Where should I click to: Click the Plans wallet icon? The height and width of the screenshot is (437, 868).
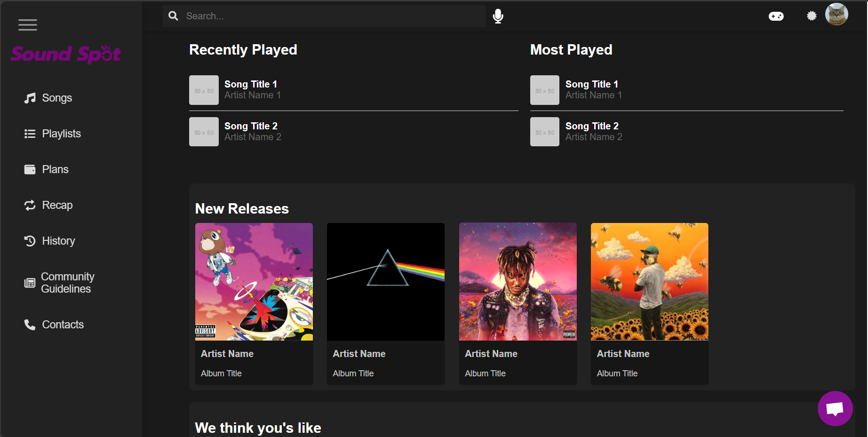coord(30,169)
